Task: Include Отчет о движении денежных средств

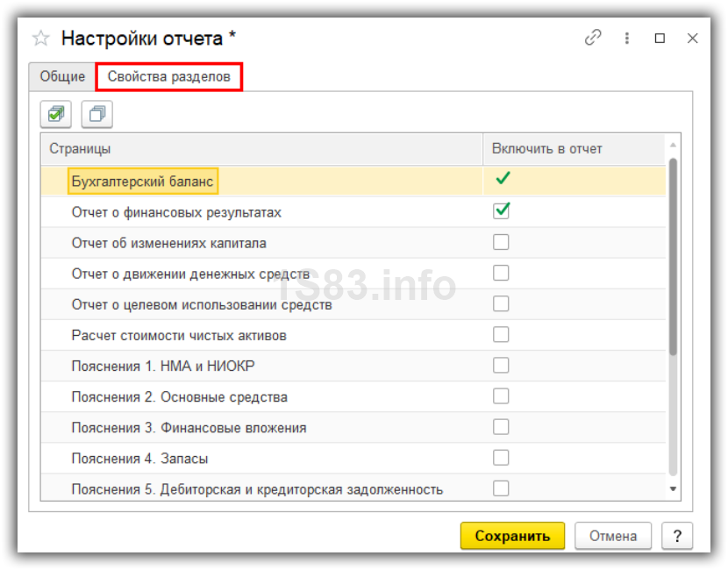Action: pyautogui.click(x=501, y=273)
